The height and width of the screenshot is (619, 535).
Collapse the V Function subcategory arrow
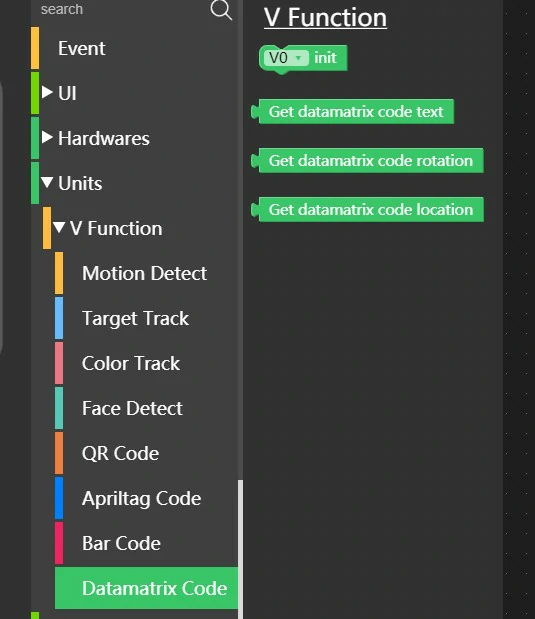point(59,227)
